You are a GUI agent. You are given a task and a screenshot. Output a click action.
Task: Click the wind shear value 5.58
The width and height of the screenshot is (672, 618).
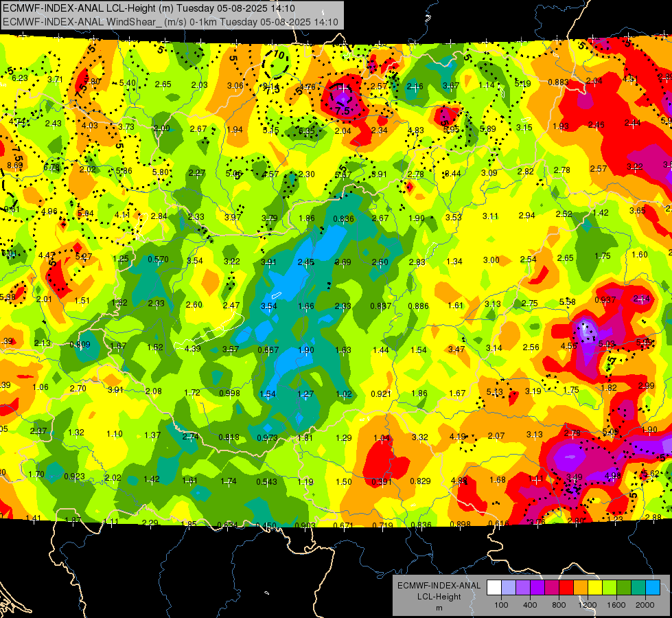(568, 302)
